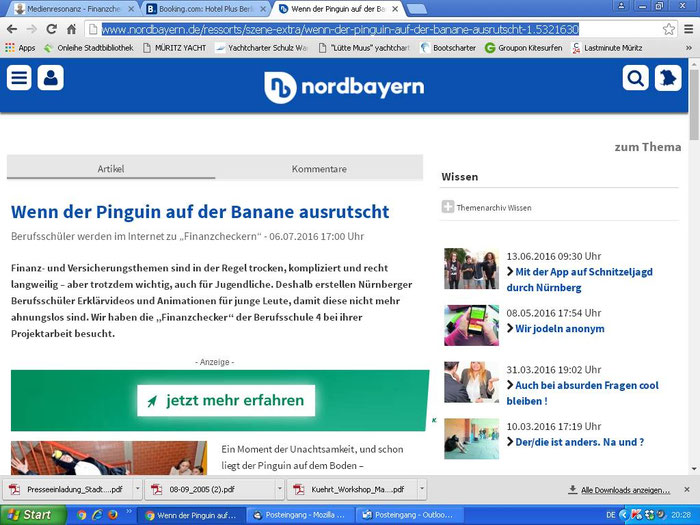This screenshot has width=700, height=525.
Task: Launch Internet Explorer from quick launch
Action: pyautogui.click(x=97, y=515)
